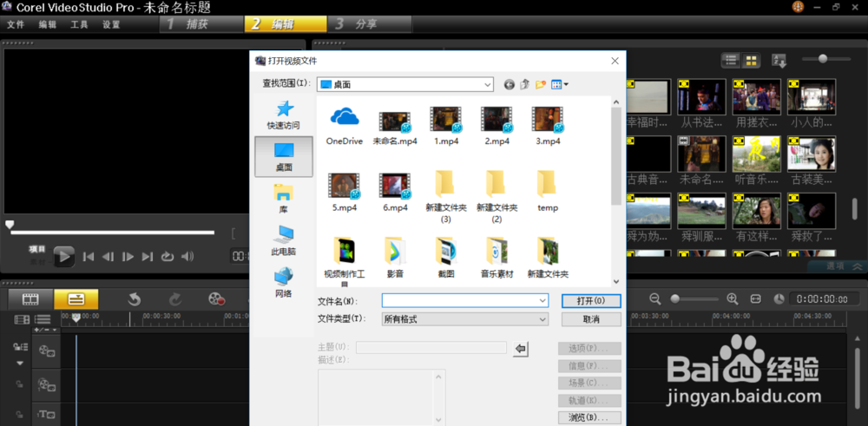Switch to storyboard view
Viewport: 868px width, 426px height.
pyautogui.click(x=30, y=299)
